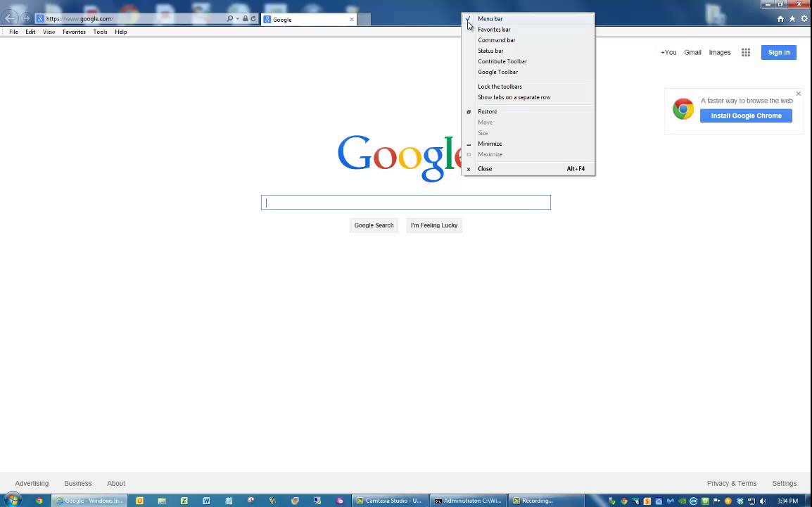The height and width of the screenshot is (507, 812).
Task: Open the Favorites menu
Action: pyautogui.click(x=74, y=32)
